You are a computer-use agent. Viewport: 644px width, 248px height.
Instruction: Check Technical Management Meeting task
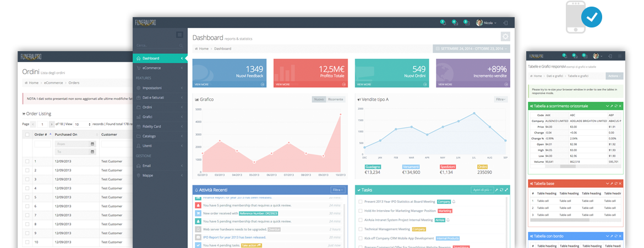[x=360, y=229]
